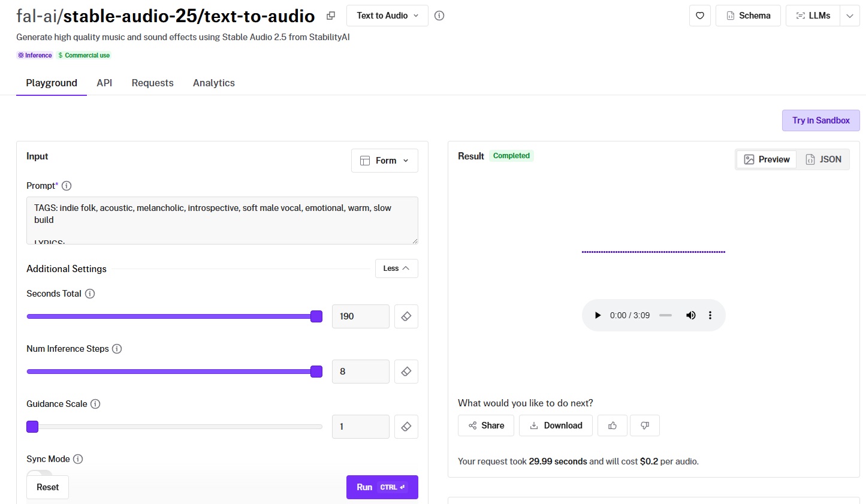Open the Analytics tab

213,83
